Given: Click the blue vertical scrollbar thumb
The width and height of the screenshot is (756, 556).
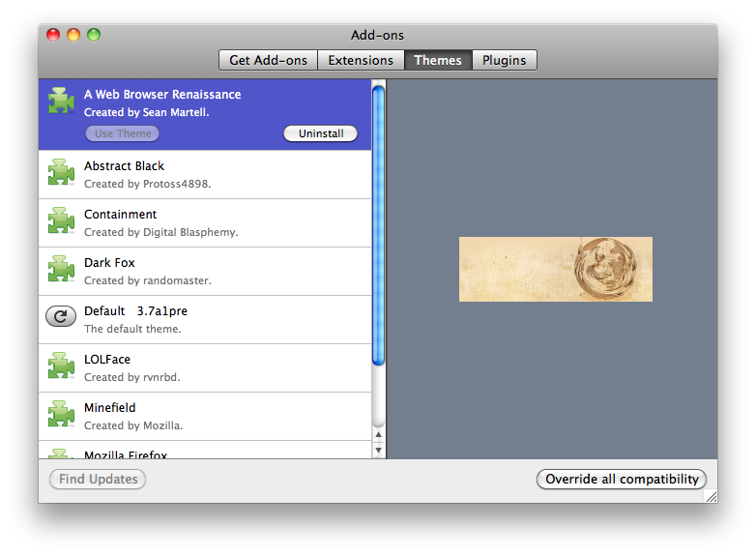Looking at the screenshot, I should (x=378, y=225).
